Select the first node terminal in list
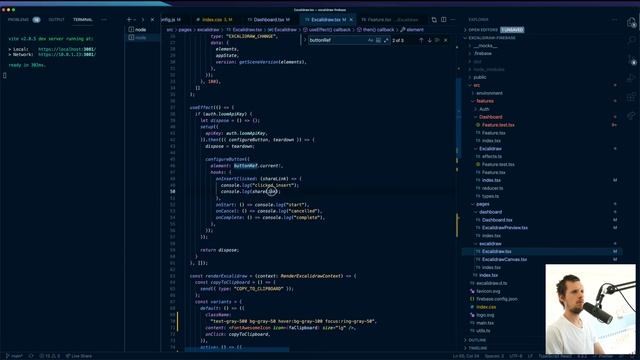 pyautogui.click(x=142, y=30)
